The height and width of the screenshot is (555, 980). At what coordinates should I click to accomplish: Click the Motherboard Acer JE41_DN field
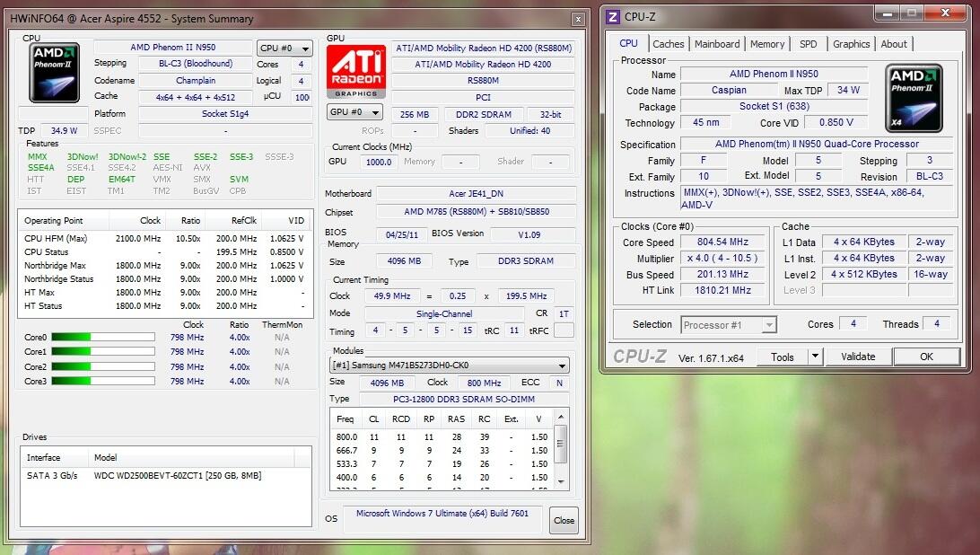[476, 194]
